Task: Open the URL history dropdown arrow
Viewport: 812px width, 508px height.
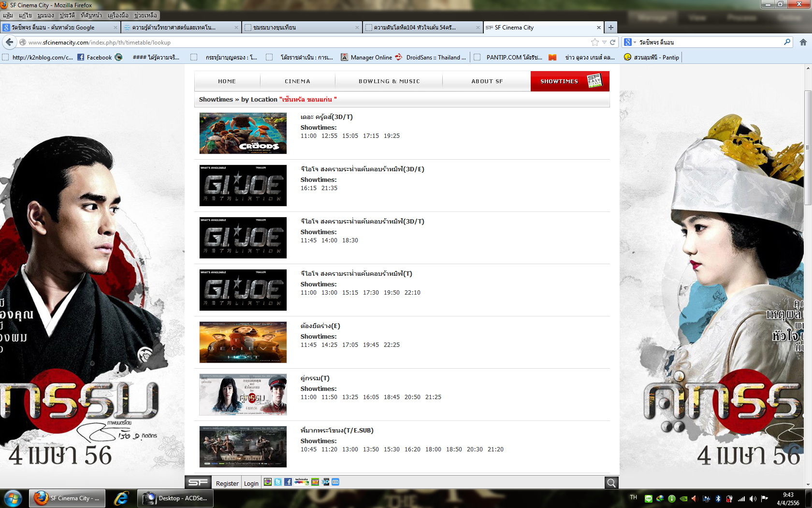Action: 604,42
